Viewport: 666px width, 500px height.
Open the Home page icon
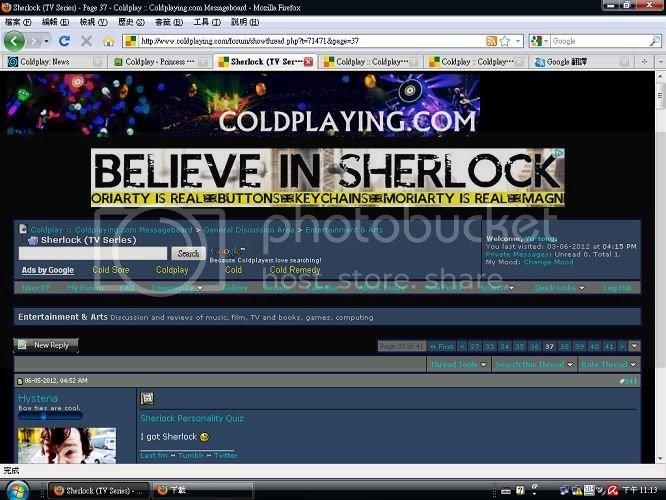coord(109,41)
